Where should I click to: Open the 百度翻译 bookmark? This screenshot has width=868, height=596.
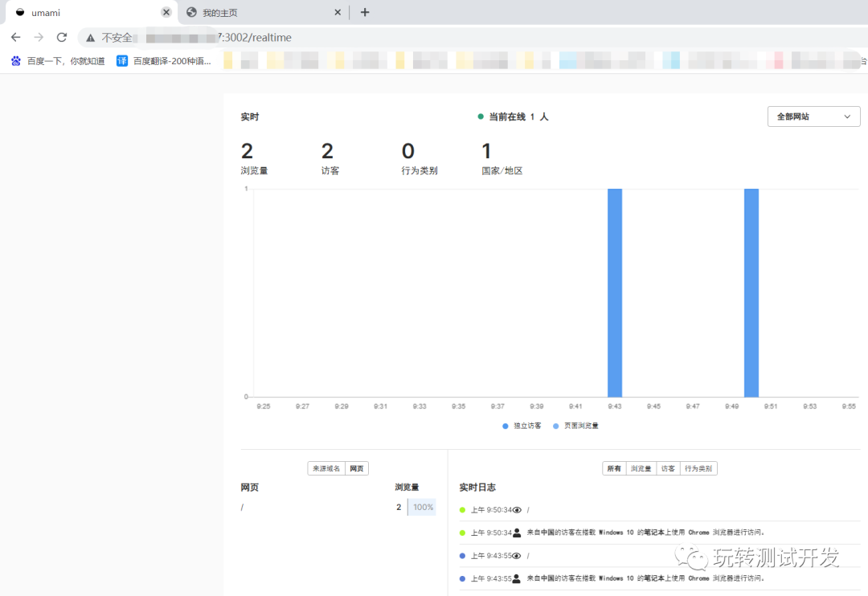point(164,61)
